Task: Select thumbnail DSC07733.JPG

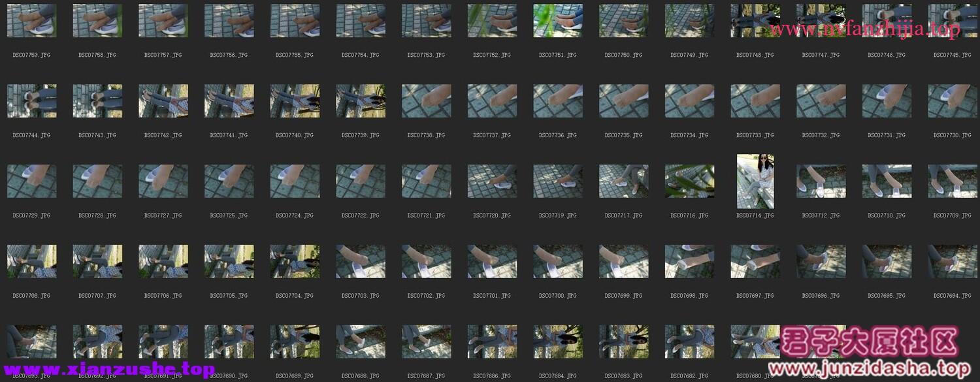Action: (755, 101)
